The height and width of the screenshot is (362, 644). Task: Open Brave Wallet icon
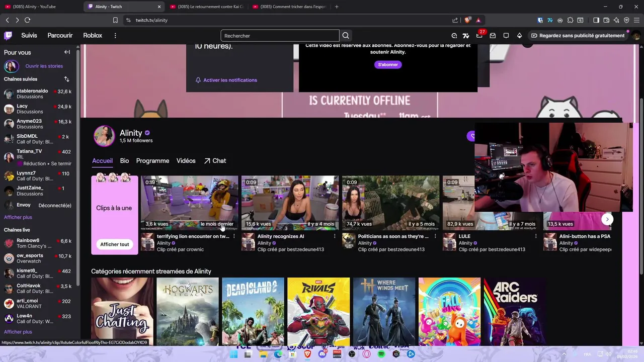click(x=606, y=20)
